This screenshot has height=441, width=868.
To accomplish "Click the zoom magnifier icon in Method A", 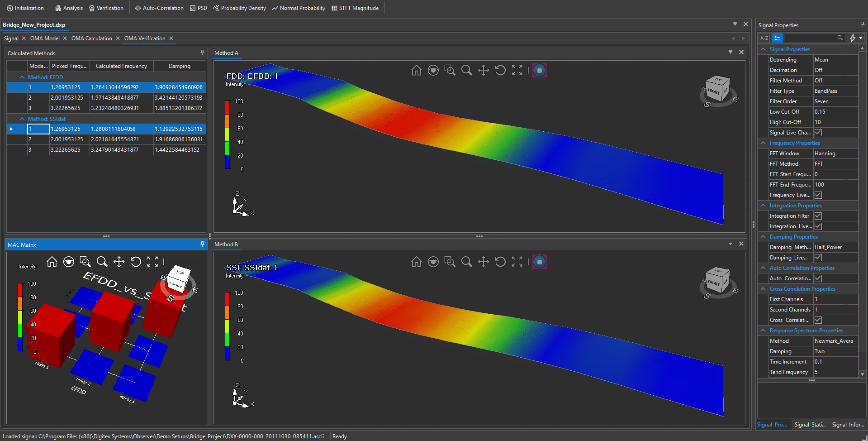I will click(x=466, y=70).
